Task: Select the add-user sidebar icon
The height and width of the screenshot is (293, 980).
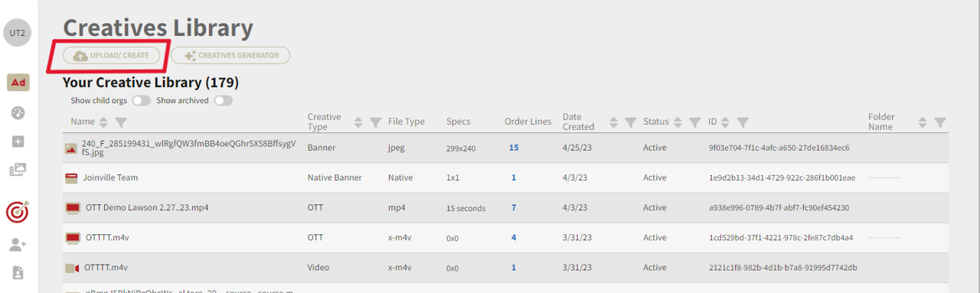Action: [18, 245]
